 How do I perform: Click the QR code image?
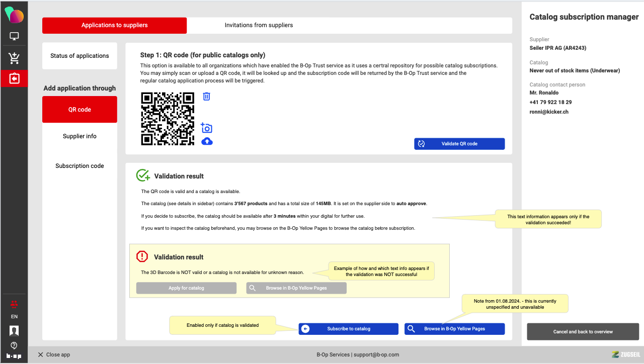click(x=168, y=119)
